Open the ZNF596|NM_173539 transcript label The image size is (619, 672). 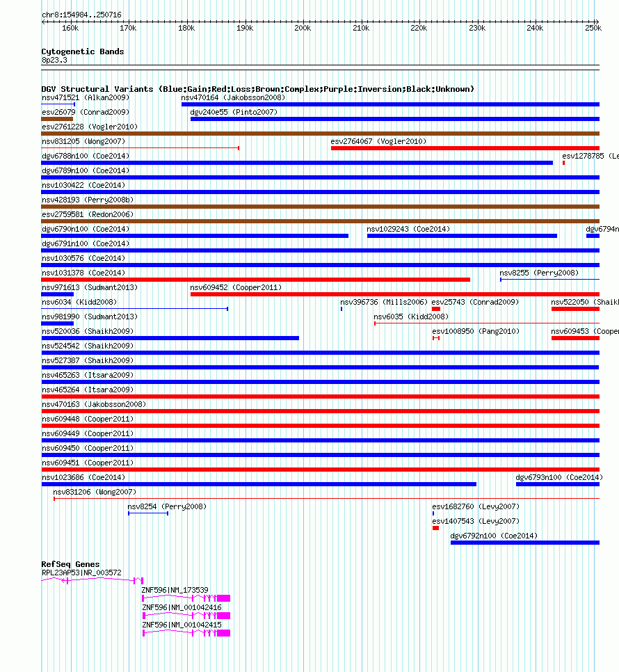point(175,590)
